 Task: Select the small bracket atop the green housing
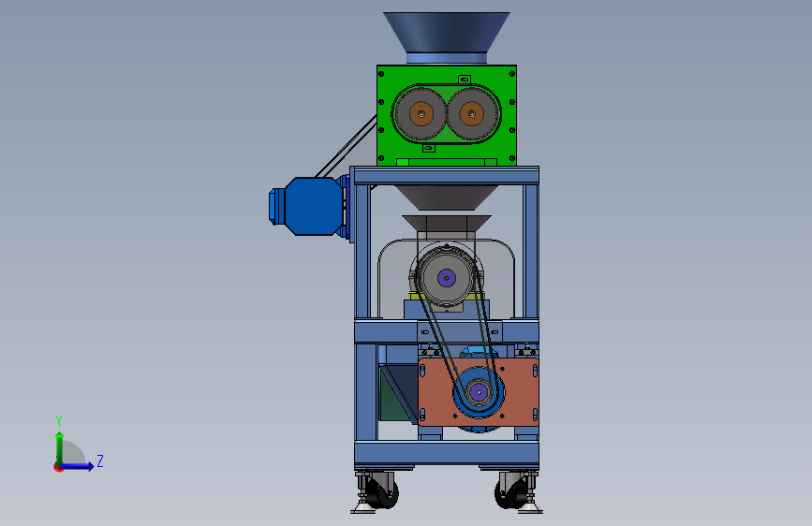tap(464, 80)
